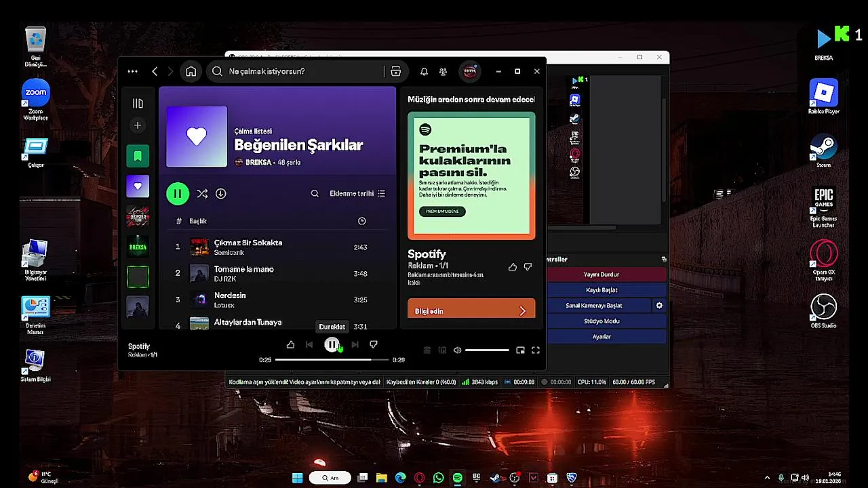Open the Friends activity icon

coord(443,71)
